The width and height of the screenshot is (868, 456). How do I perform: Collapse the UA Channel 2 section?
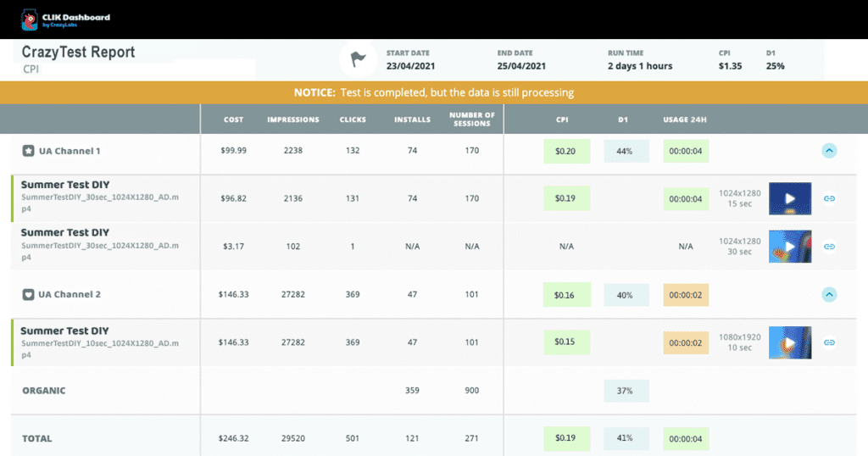pos(829,294)
